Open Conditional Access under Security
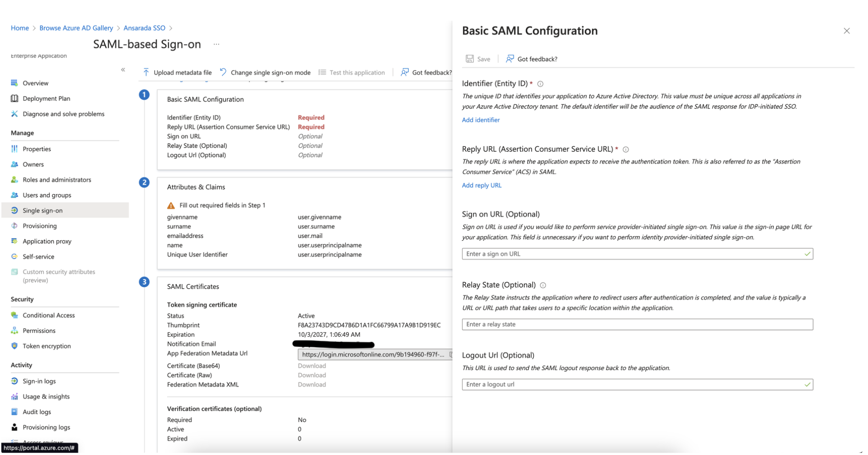 click(x=49, y=315)
